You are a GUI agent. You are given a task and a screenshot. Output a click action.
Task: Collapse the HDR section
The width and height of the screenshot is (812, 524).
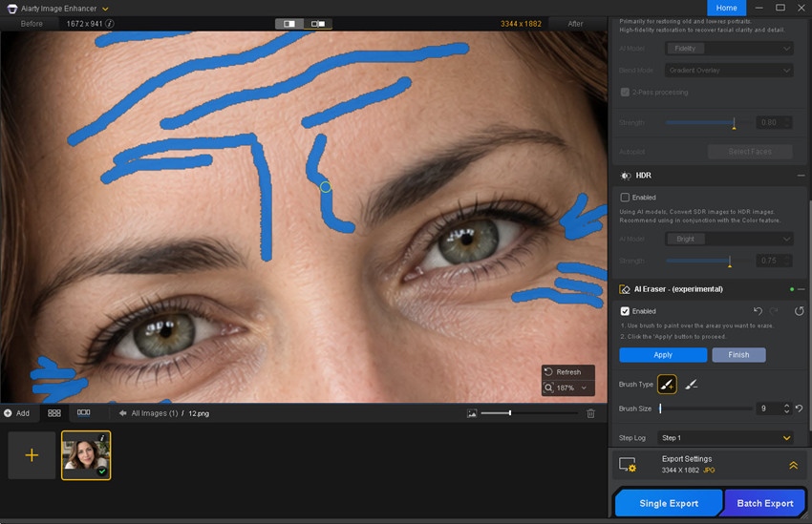click(x=801, y=176)
